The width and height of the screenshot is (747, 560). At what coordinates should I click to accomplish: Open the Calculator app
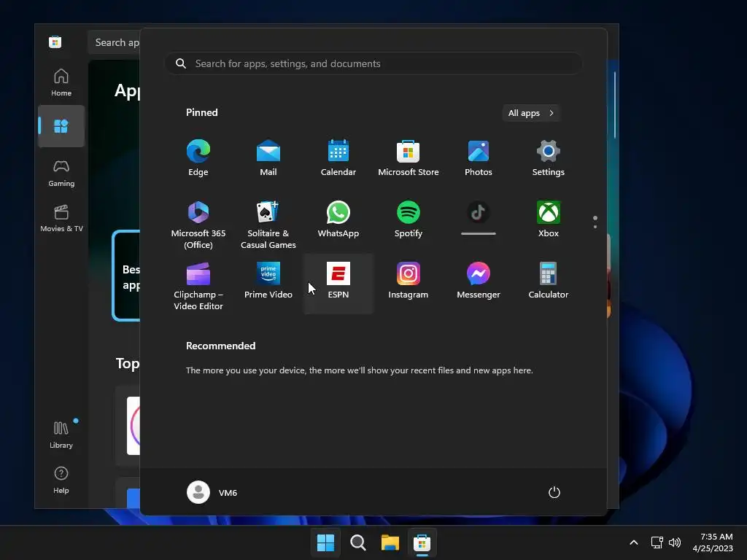(549, 281)
